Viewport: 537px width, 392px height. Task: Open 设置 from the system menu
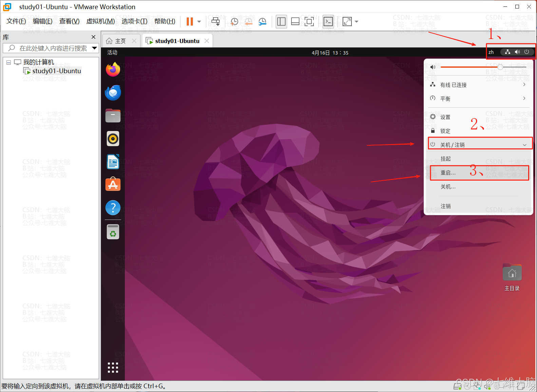point(478,117)
